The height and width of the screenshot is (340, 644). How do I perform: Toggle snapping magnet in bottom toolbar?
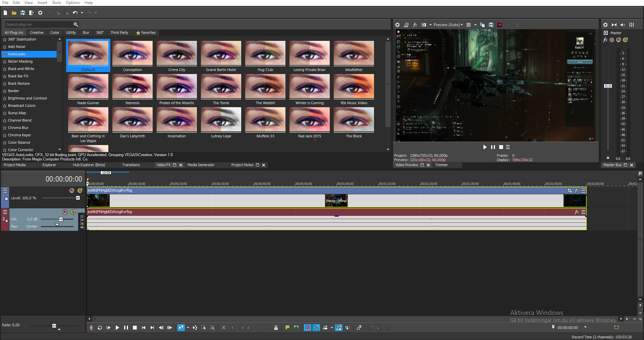click(x=307, y=328)
